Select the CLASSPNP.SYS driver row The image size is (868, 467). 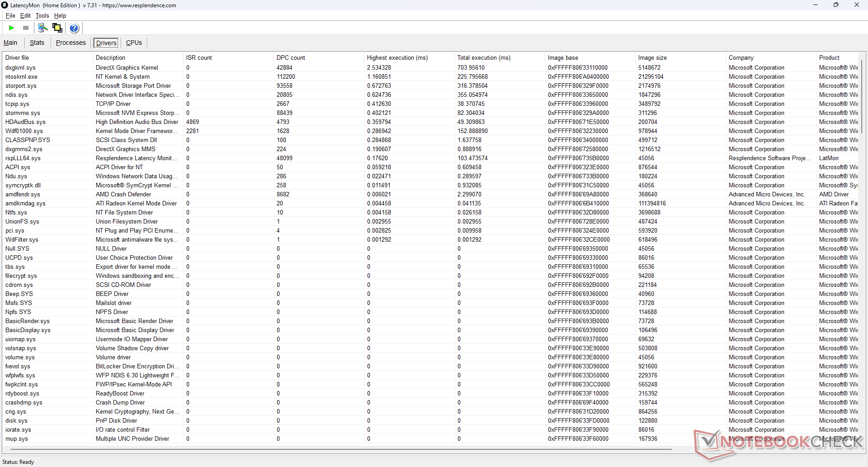pos(430,140)
